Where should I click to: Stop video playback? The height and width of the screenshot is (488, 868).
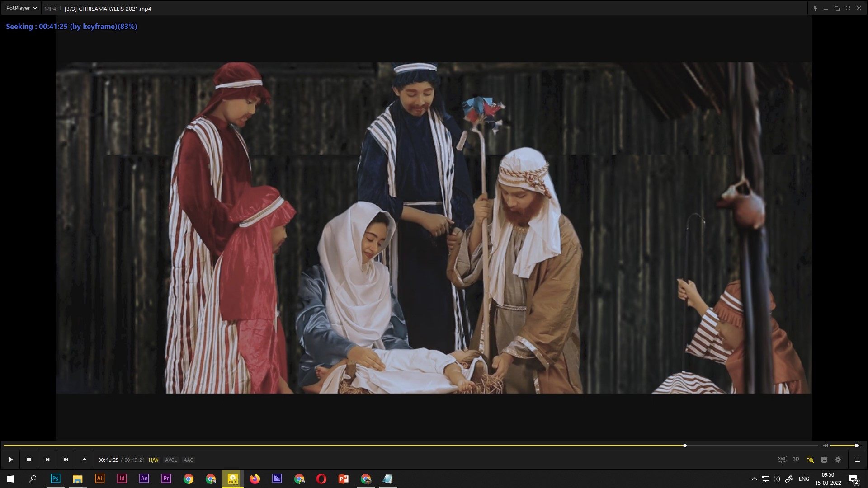click(x=29, y=460)
